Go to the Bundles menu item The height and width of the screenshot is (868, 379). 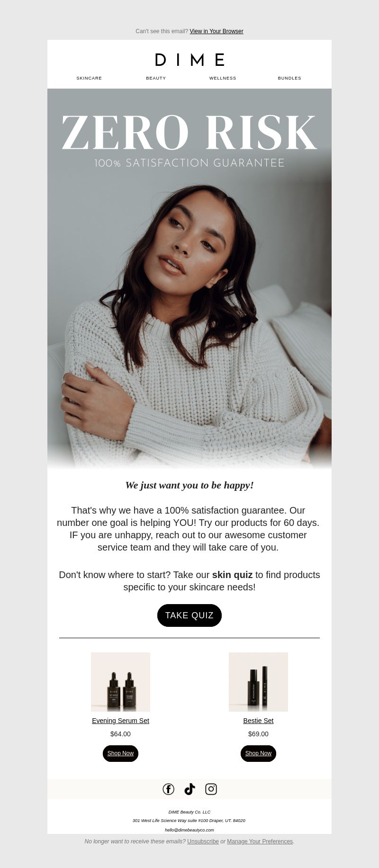click(289, 78)
